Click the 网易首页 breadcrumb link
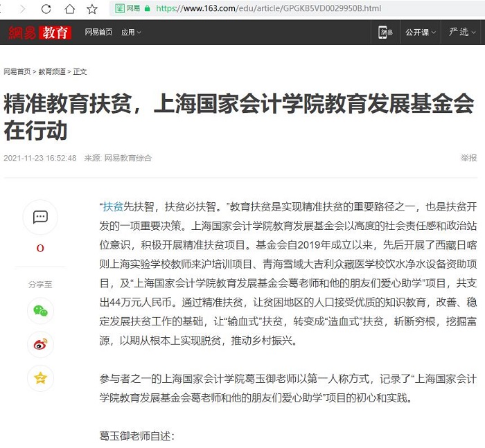485x448 pixels. click(17, 71)
